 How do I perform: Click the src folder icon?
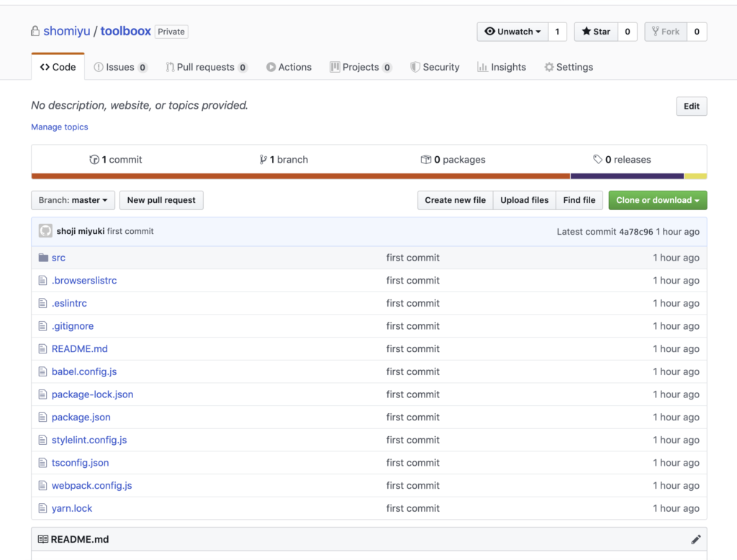[43, 258]
